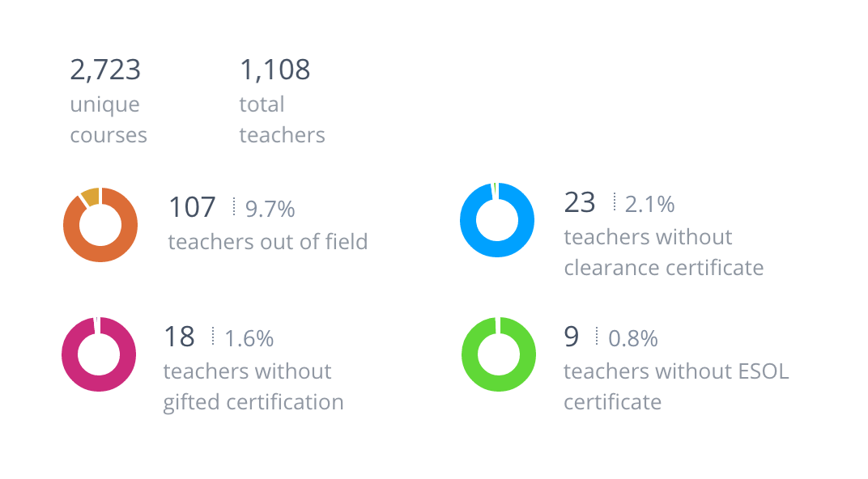
Task: Click the 'total teachers' label
Action: point(282,120)
